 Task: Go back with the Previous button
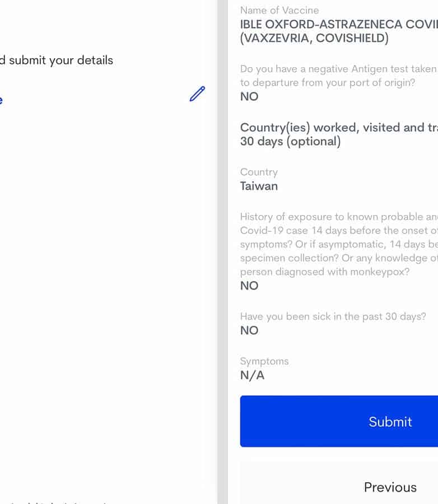pyautogui.click(x=390, y=487)
